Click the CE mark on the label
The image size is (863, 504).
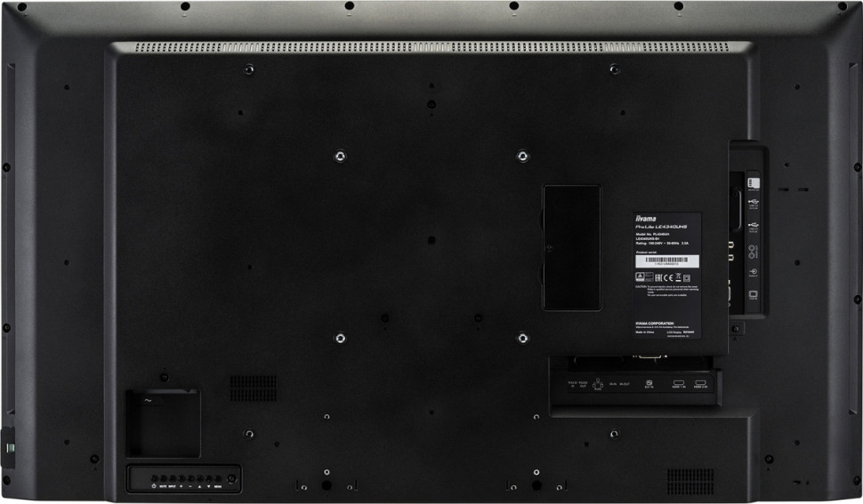(668, 278)
